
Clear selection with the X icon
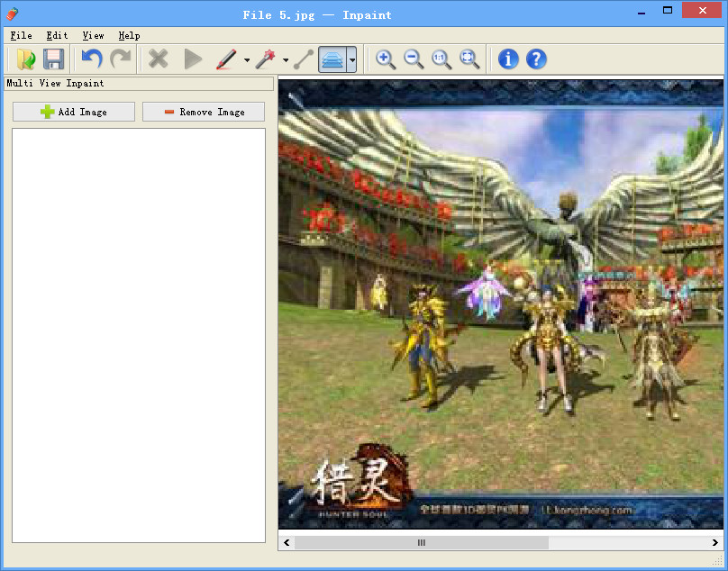pyautogui.click(x=159, y=59)
